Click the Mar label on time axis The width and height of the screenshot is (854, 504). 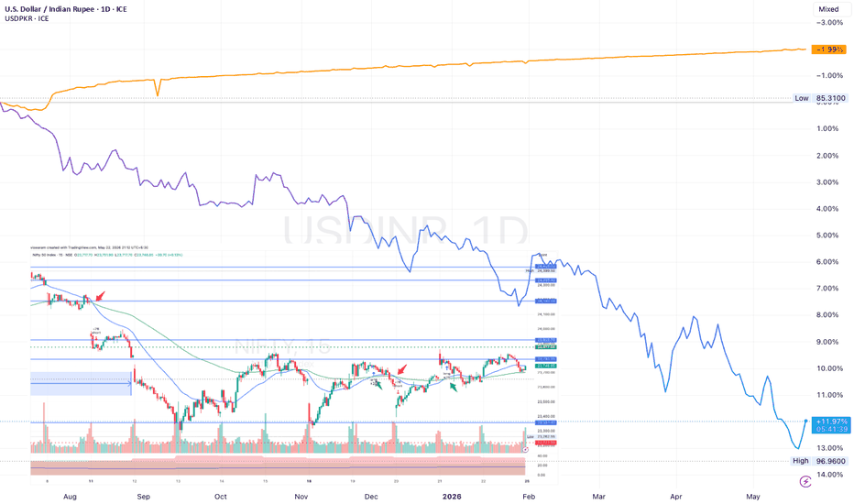[x=598, y=497]
